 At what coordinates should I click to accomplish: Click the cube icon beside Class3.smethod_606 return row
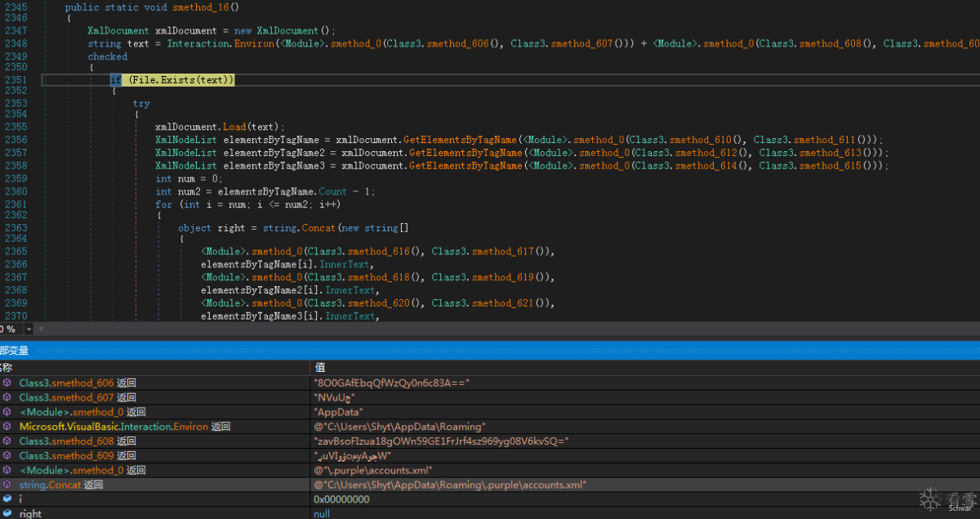7,383
